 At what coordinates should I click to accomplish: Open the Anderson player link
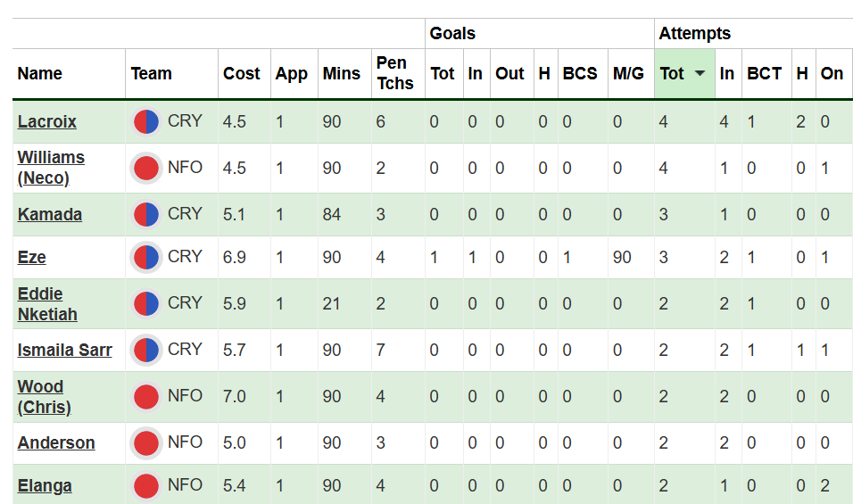pos(55,443)
